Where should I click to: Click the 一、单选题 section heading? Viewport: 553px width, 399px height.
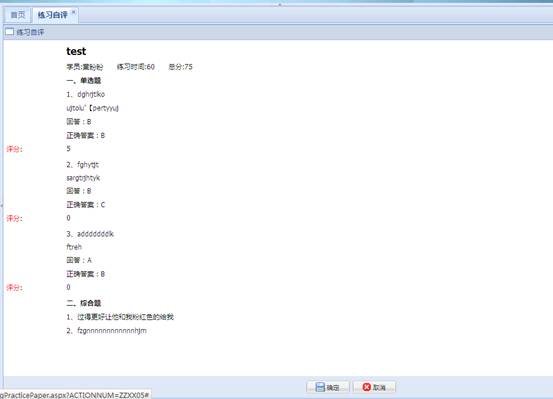pos(84,80)
